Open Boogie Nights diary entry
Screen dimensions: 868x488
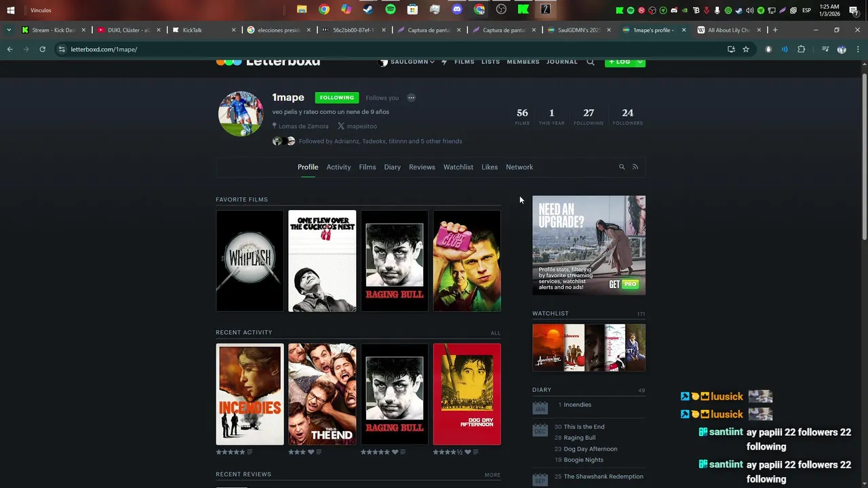[x=583, y=460]
